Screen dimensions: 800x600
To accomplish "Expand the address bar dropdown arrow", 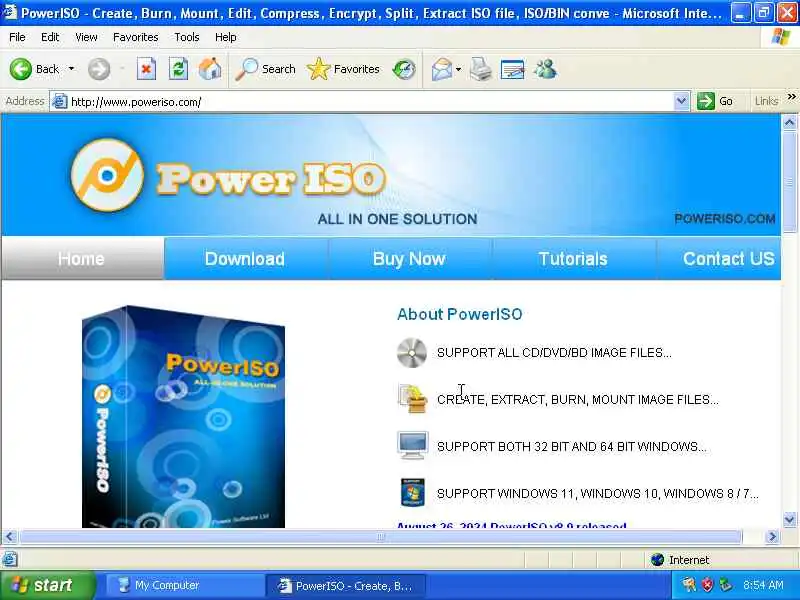I will [x=681, y=102].
